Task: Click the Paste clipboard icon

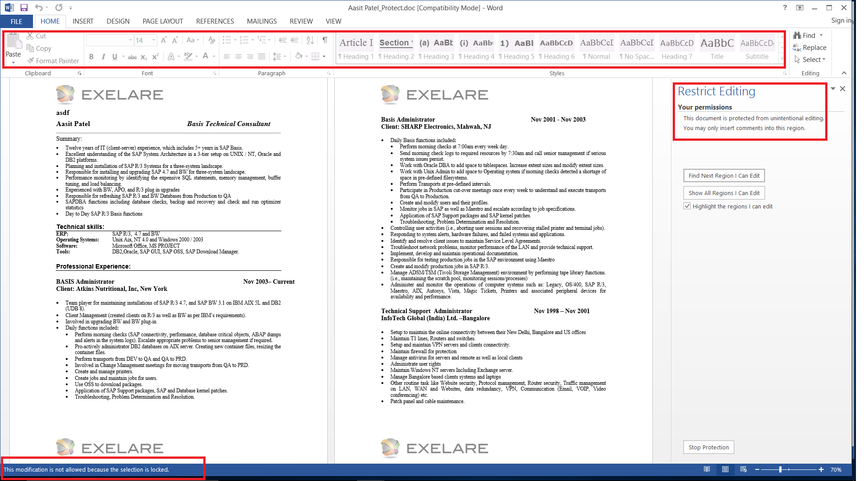Action: [x=14, y=41]
